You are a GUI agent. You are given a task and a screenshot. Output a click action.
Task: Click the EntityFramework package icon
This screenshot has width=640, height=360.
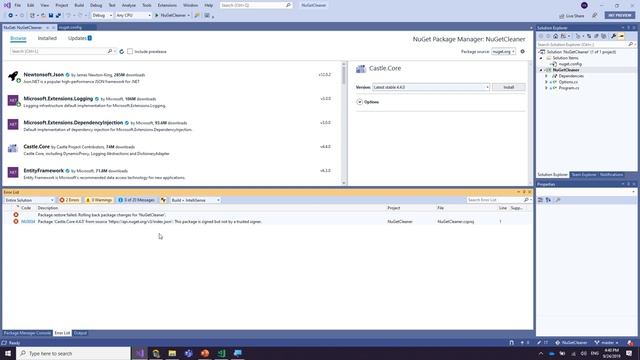tap(13, 172)
